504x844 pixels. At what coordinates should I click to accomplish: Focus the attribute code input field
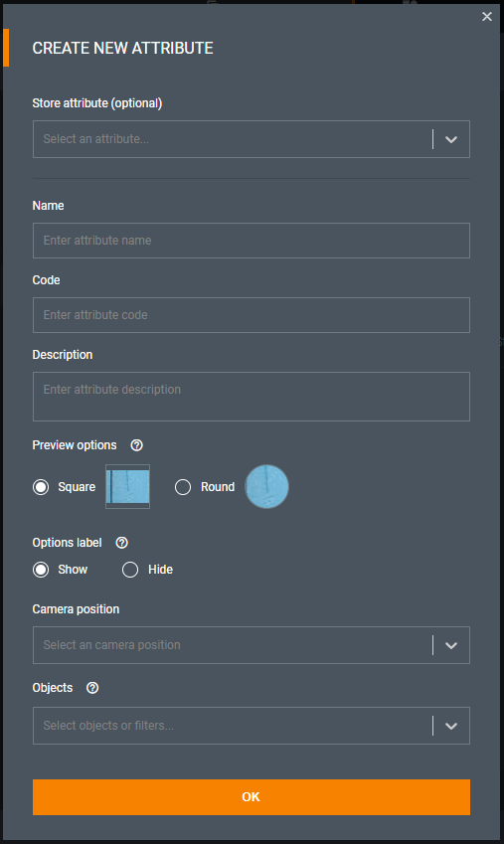coord(251,315)
